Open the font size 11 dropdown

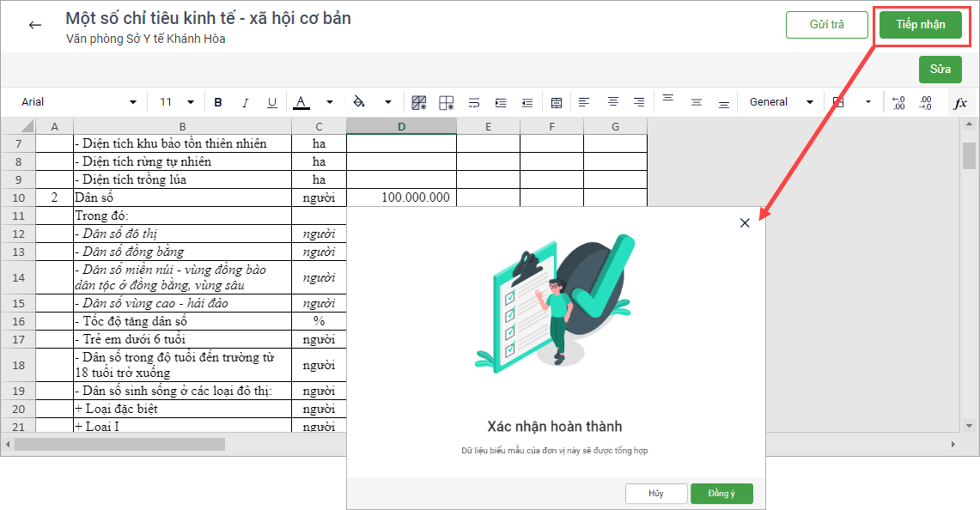coord(177,102)
